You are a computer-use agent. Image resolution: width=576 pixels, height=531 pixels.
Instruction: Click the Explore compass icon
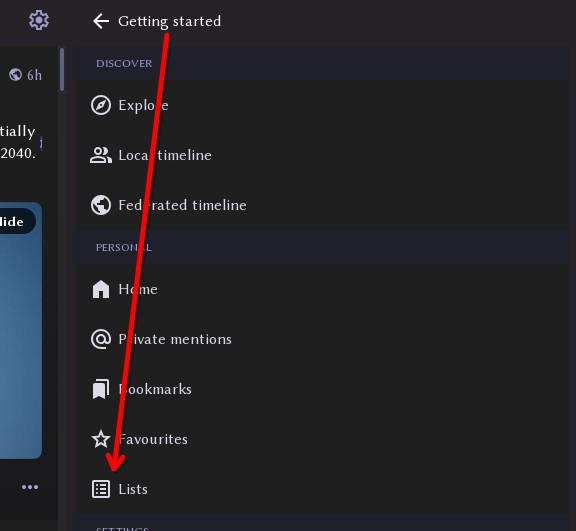pos(101,105)
